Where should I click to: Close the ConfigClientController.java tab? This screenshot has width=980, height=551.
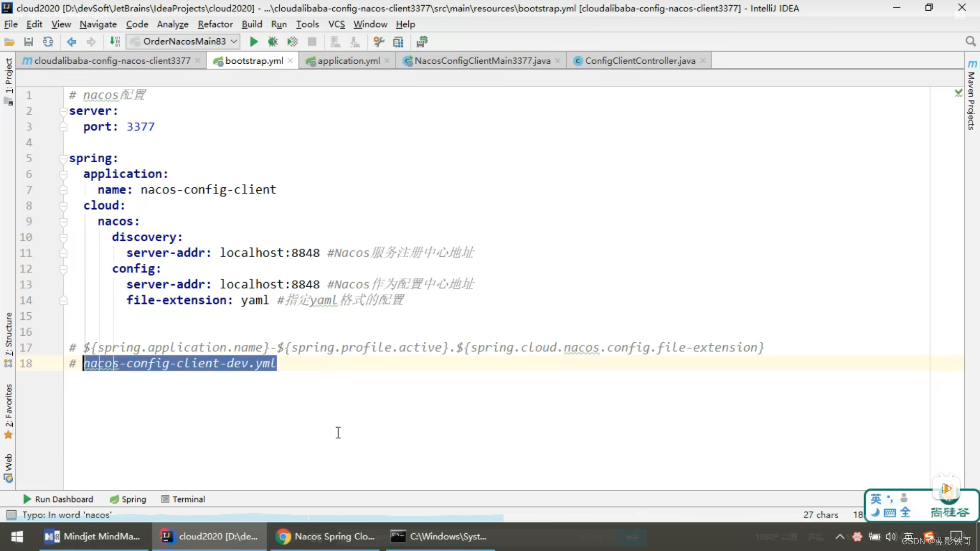703,61
